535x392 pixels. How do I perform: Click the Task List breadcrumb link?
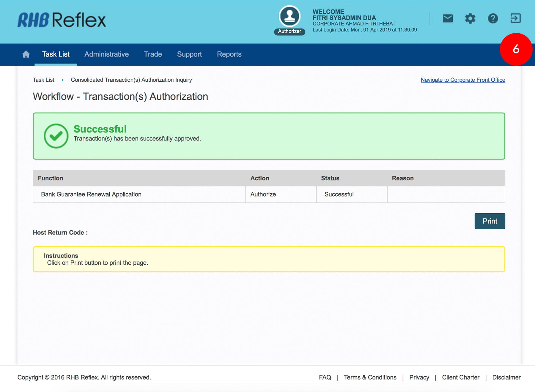(43, 80)
